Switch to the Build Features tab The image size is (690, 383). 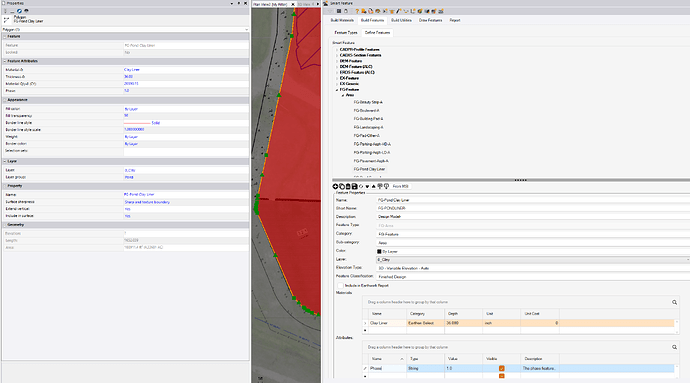coord(372,20)
